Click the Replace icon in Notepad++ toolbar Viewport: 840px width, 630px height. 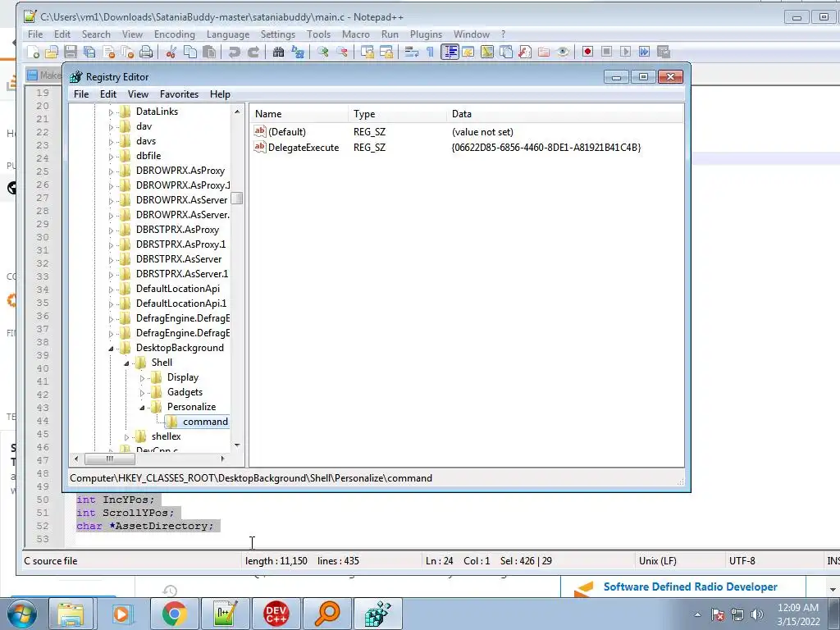tap(297, 52)
